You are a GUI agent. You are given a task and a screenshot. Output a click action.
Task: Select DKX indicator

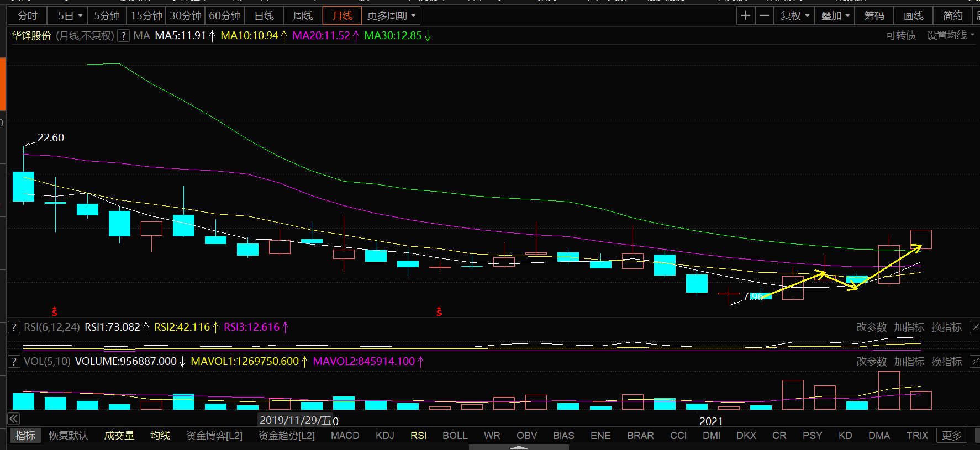click(746, 436)
